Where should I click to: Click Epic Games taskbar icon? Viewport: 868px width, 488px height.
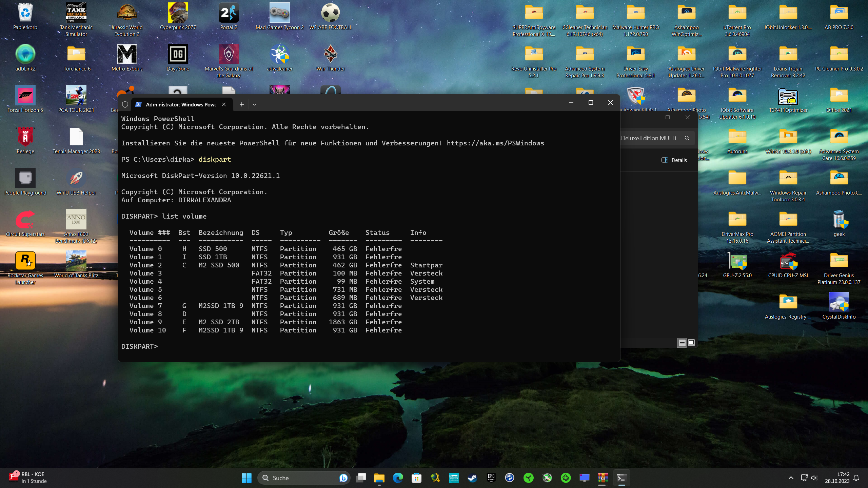pyautogui.click(x=491, y=478)
